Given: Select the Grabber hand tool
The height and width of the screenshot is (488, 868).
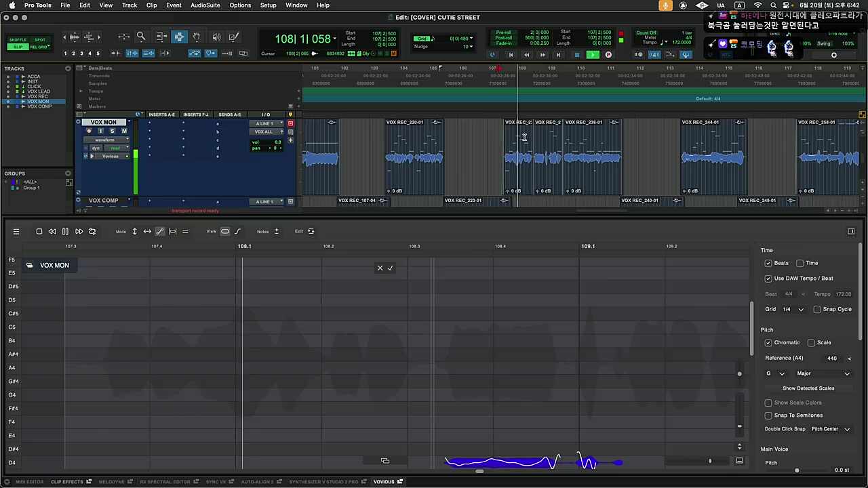Looking at the screenshot, I should [197, 37].
